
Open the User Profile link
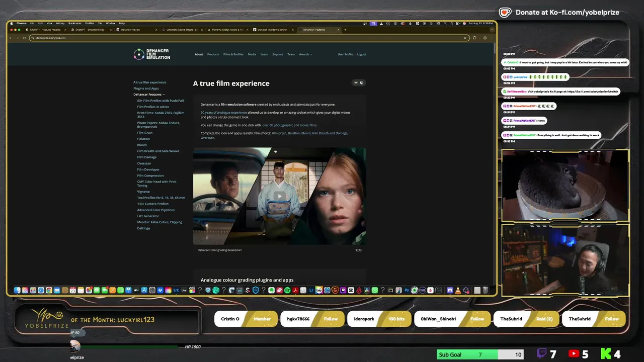pos(345,54)
